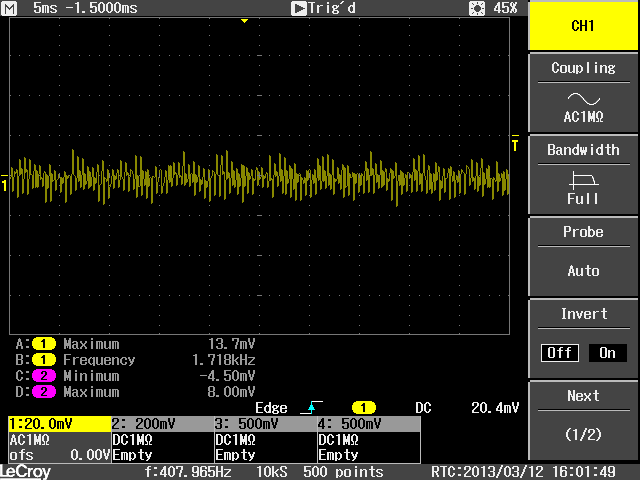Select channel 1 20.0mV tab

pyautogui.click(x=60, y=424)
